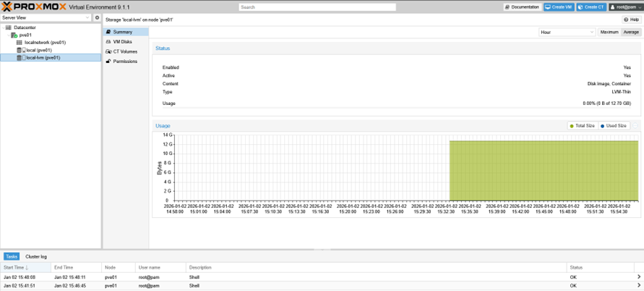This screenshot has width=644, height=291.
Task: Collapse the Datacenter tree node
Action: click(x=4, y=28)
